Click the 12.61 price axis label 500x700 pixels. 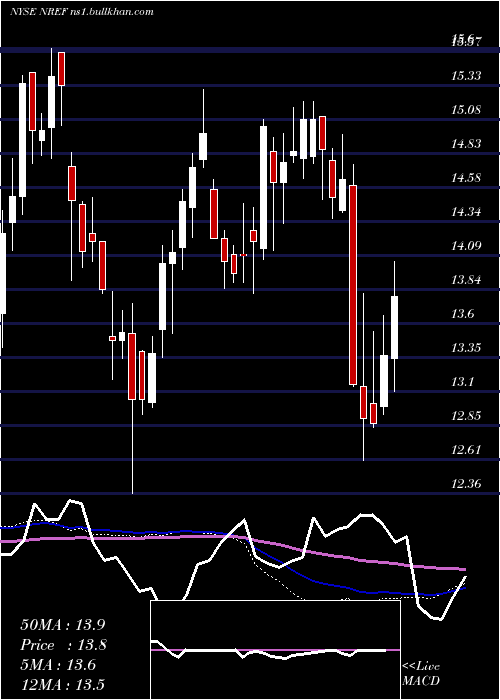(x=466, y=450)
